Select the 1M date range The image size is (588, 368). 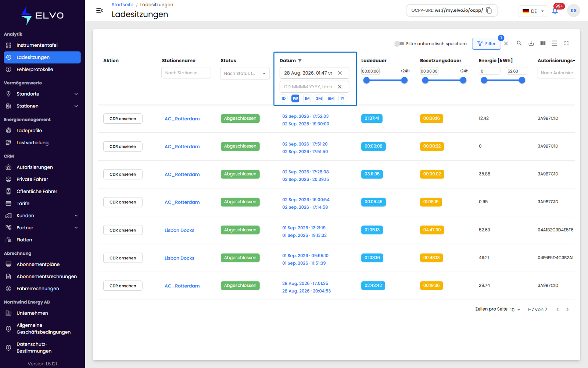click(x=307, y=98)
